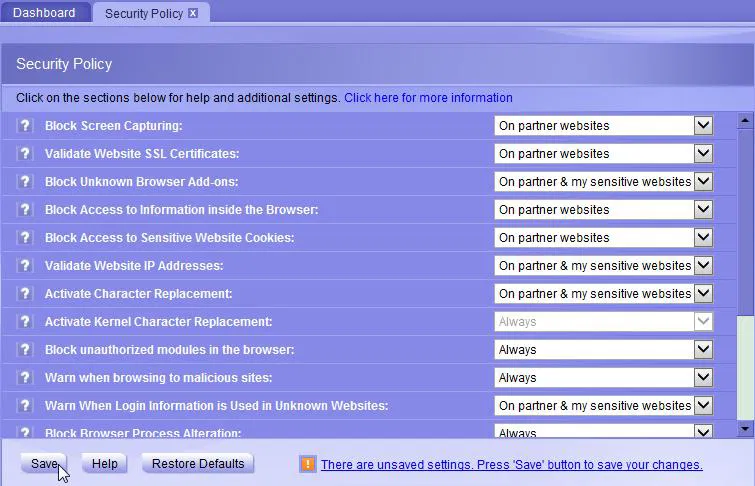Click 'Block Access to Sensitive Website Cookies:' label
The image size is (755, 486).
coord(169,237)
